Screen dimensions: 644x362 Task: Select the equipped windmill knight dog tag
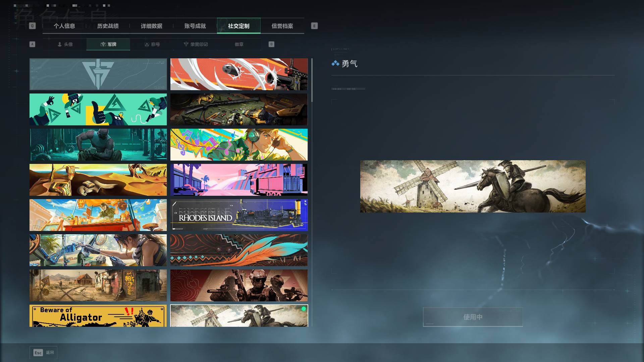click(239, 316)
